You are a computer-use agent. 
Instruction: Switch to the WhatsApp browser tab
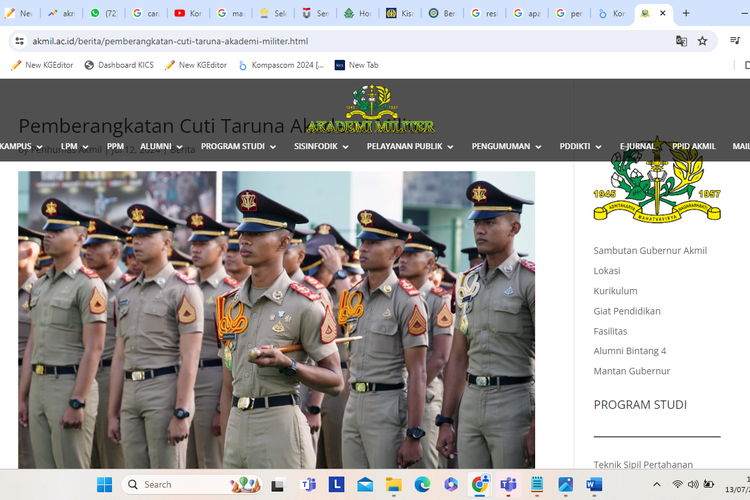point(106,13)
